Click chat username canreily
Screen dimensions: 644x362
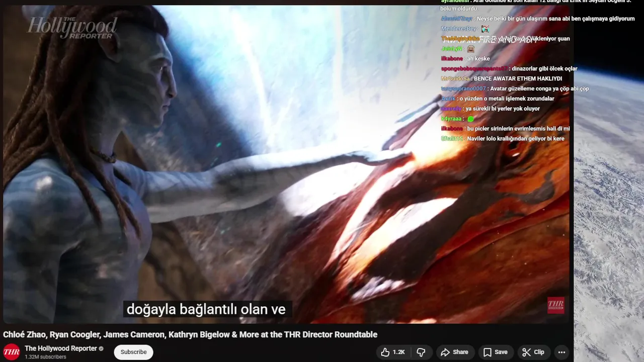451,109
